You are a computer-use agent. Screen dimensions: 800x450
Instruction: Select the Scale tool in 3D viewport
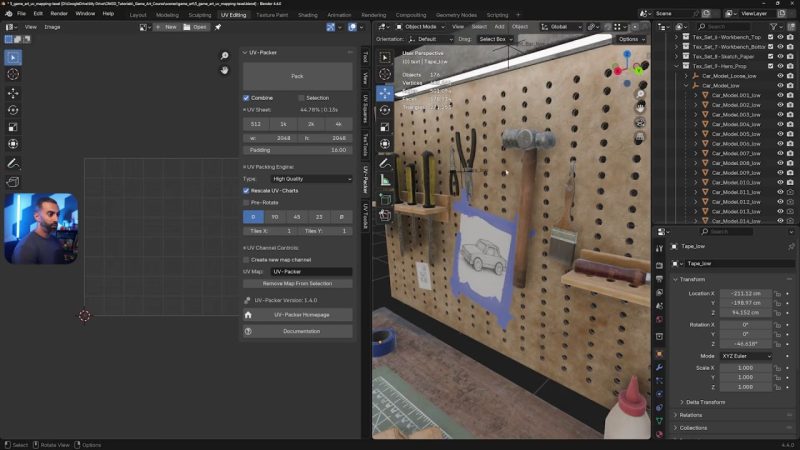pyautogui.click(x=385, y=128)
